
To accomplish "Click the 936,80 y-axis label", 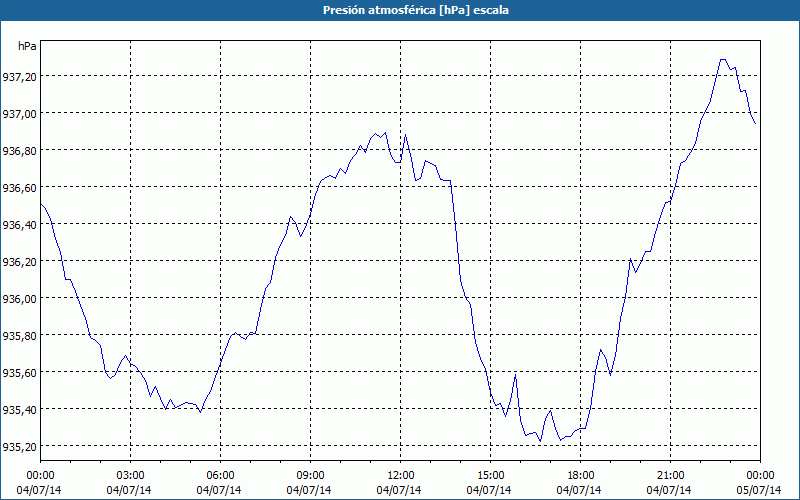I will pos(19,151).
